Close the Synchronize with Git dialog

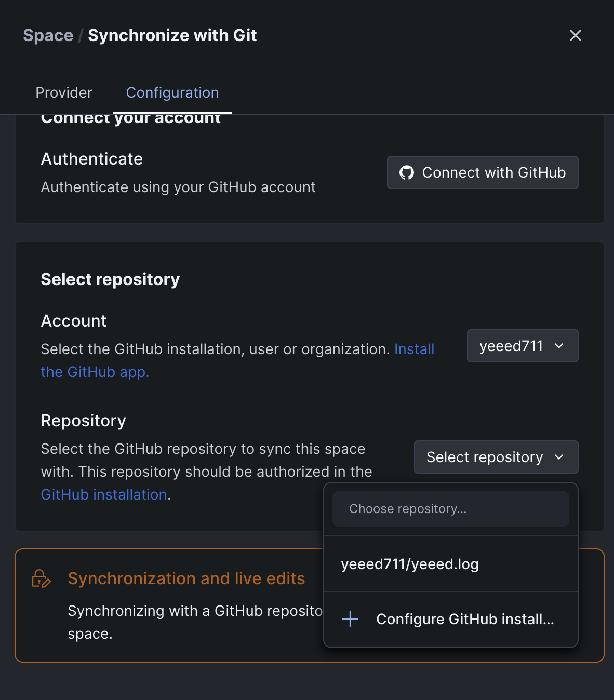(x=575, y=35)
